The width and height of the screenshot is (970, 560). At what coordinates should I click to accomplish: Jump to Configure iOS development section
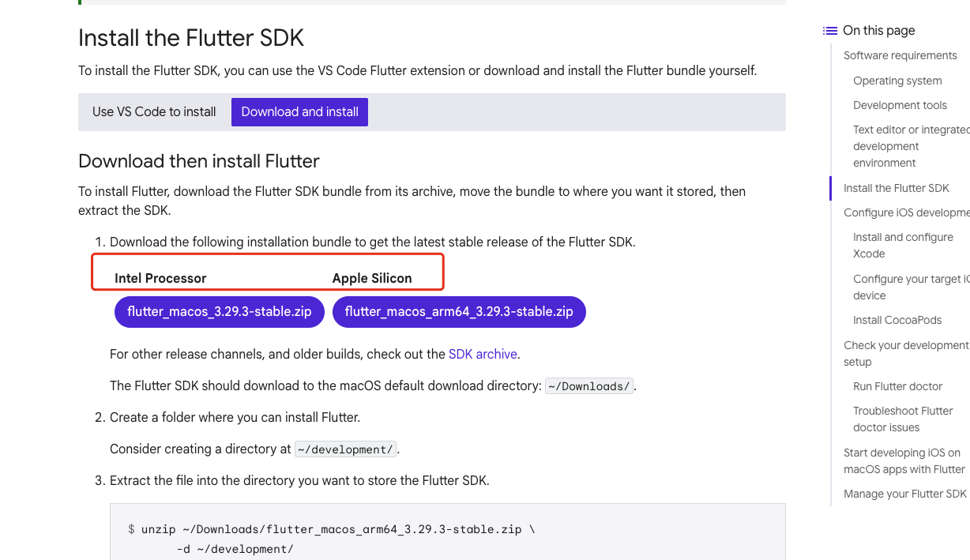click(x=906, y=212)
